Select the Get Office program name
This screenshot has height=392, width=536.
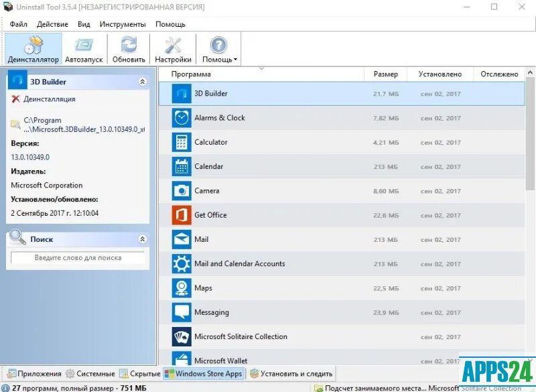tap(210, 214)
